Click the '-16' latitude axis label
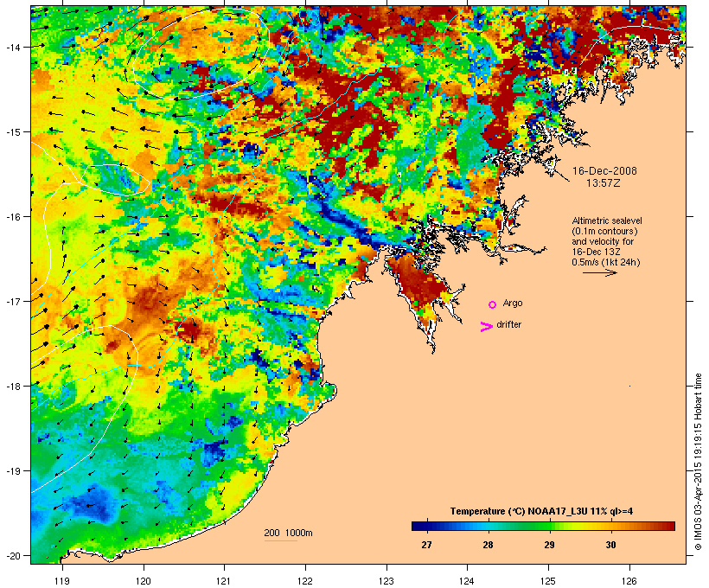The height and width of the screenshot is (588, 709). click(x=12, y=217)
